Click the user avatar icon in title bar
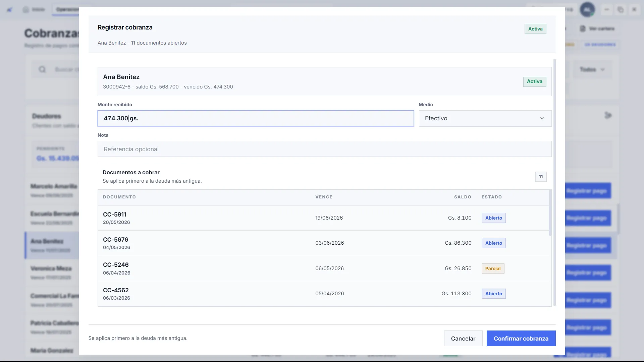644x362 pixels. pyautogui.click(x=587, y=9)
